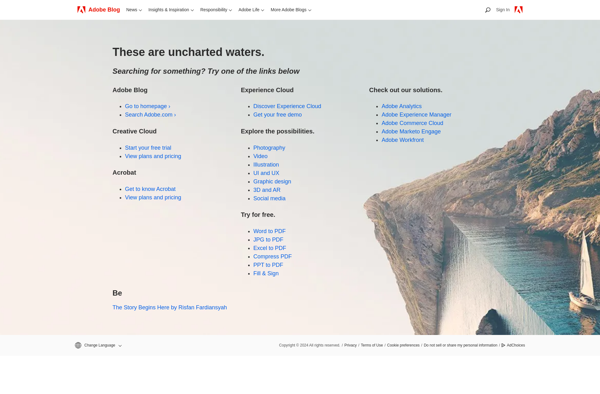Open the search magnifier icon
This screenshot has height=394, width=600.
488,10
